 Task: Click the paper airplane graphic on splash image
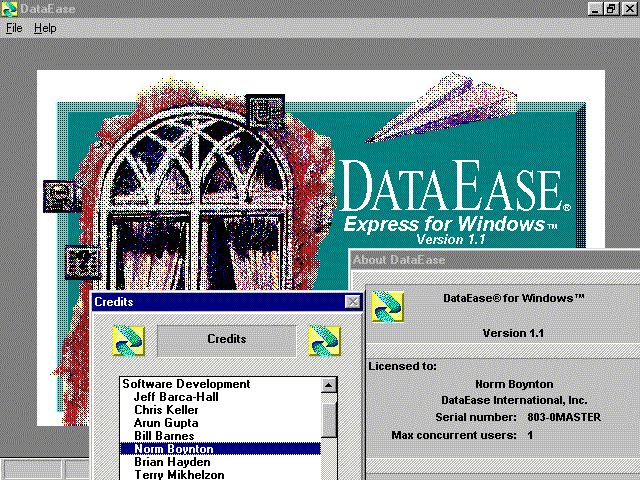click(442, 107)
